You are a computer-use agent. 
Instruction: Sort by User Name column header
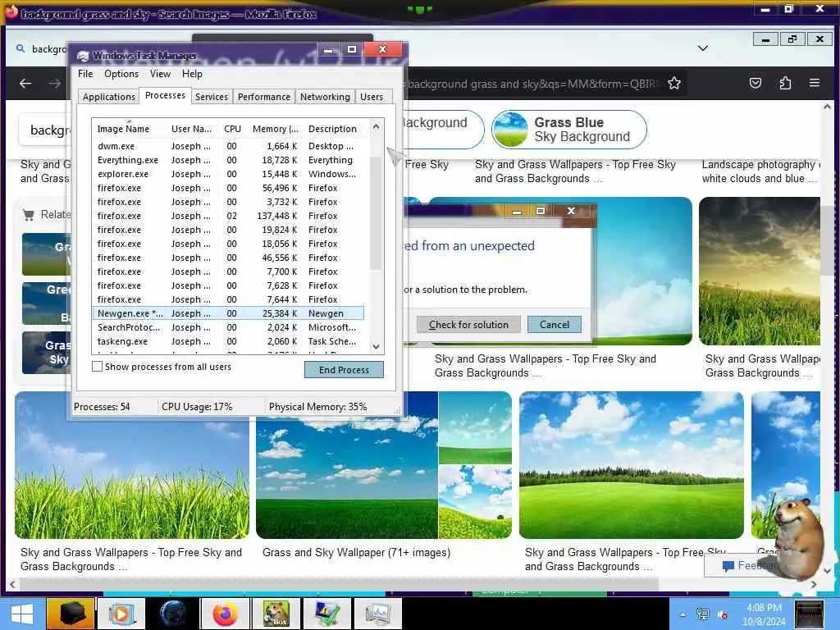191,129
